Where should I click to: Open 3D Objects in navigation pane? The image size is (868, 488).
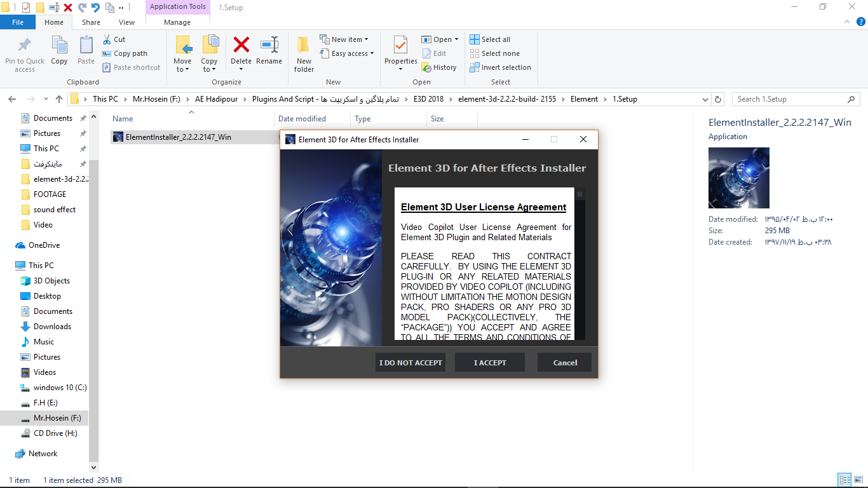(x=51, y=281)
